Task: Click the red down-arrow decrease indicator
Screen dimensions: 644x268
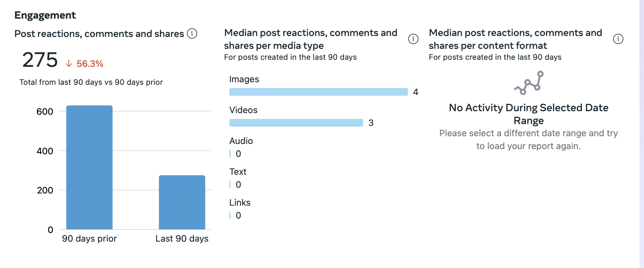Action: click(x=69, y=63)
